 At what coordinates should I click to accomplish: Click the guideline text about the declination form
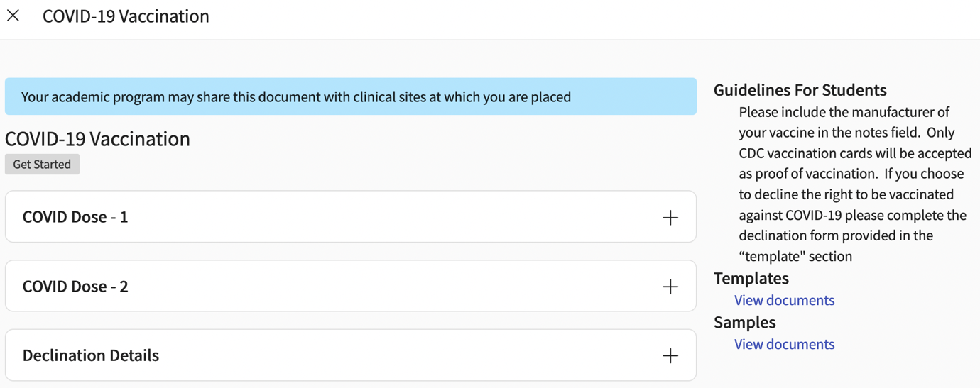pyautogui.click(x=835, y=235)
